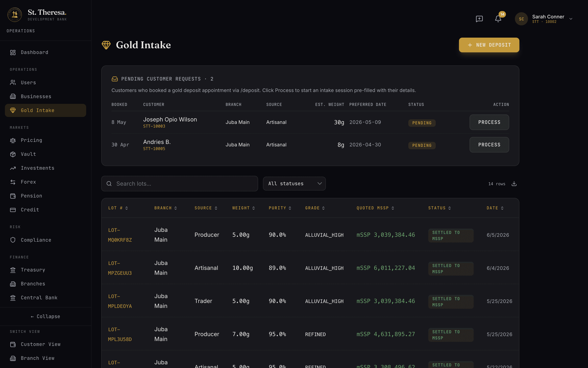
Task: Open lot LOT-MPL3U58D
Action: (120, 334)
